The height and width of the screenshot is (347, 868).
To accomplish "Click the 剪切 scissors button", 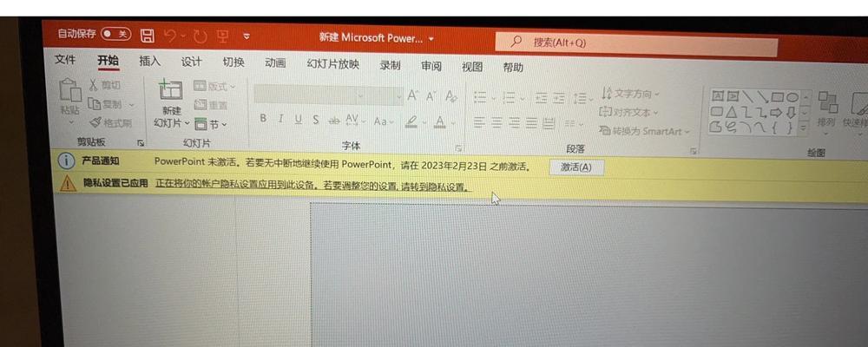I will pos(105,85).
